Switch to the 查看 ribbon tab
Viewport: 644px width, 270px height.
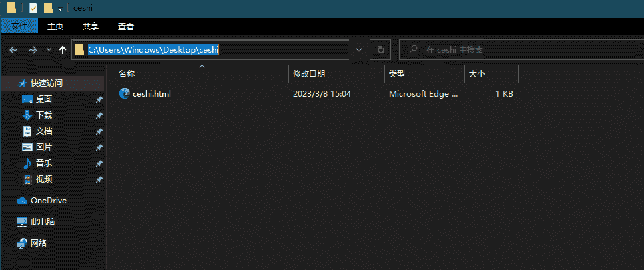click(126, 27)
